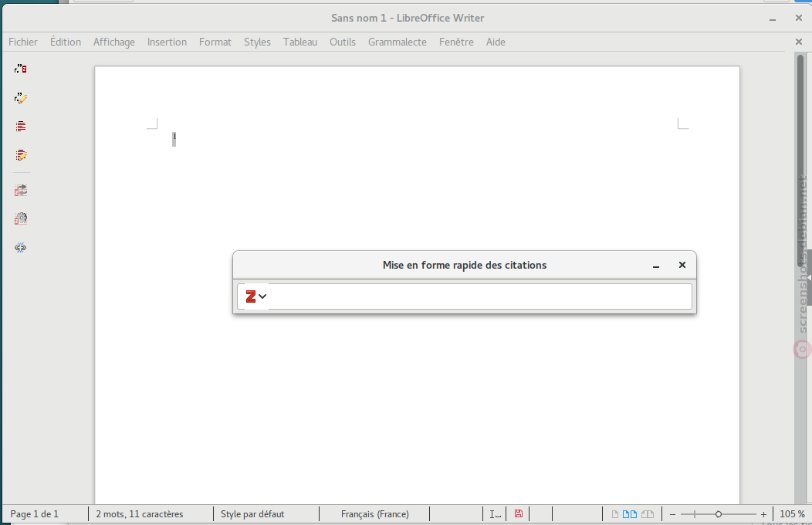Click 'Français (France)' language in status bar
The width and height of the screenshot is (812, 525).
375,514
